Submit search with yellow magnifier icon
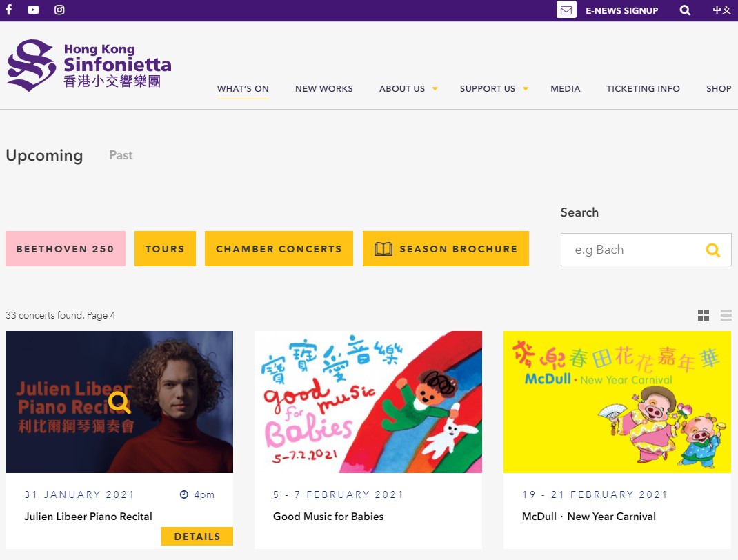The width and height of the screenshot is (738, 560). coord(712,250)
